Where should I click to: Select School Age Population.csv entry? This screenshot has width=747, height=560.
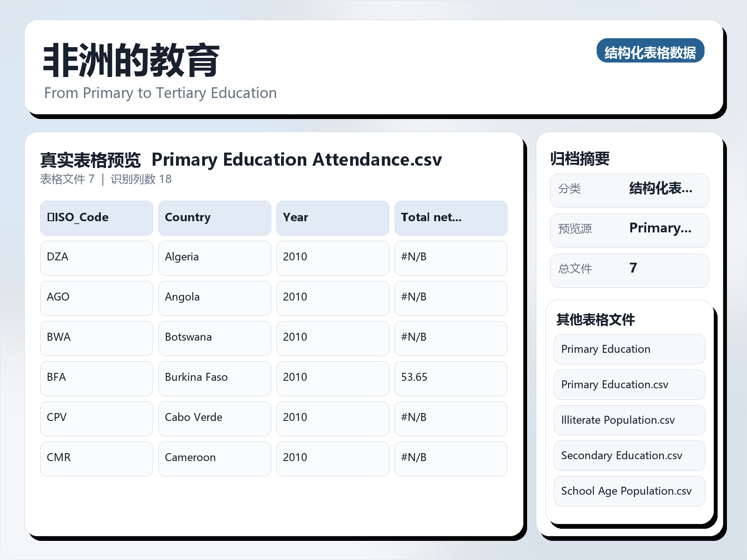click(629, 491)
